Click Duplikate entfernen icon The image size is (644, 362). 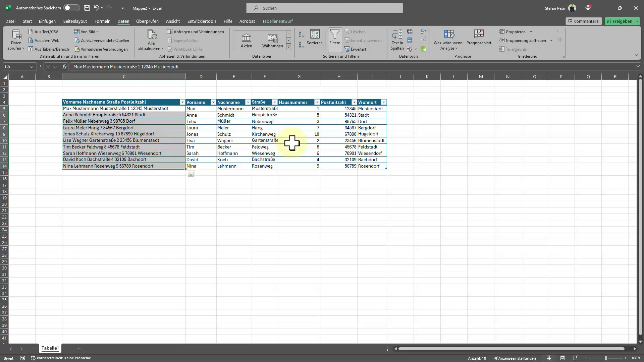410,41
